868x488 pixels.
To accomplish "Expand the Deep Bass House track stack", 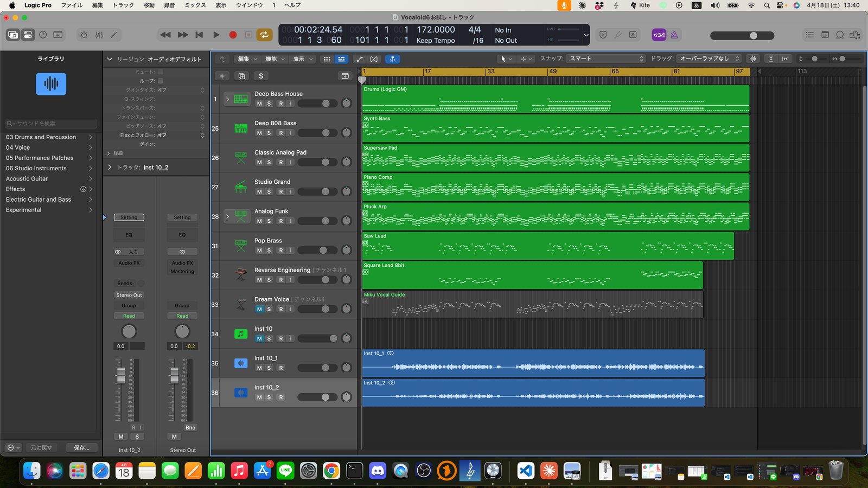I will (x=227, y=99).
